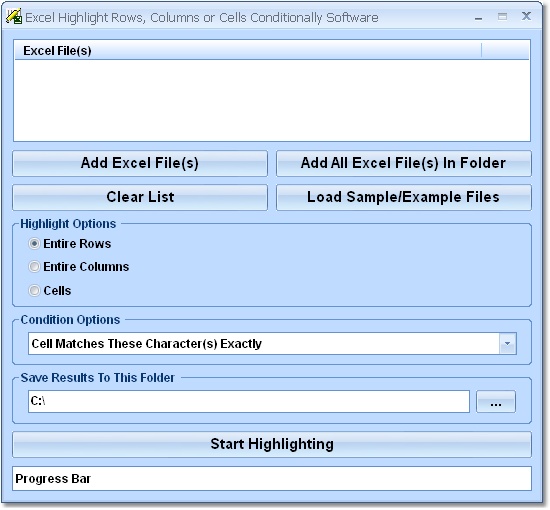Click the blank header column beside Excel File(s)

pyautogui.click(x=505, y=51)
